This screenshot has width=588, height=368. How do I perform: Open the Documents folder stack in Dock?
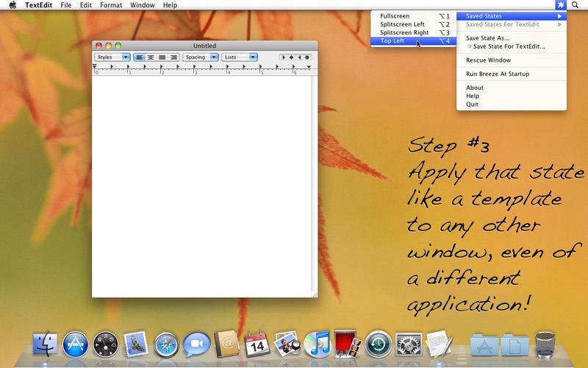click(x=514, y=344)
